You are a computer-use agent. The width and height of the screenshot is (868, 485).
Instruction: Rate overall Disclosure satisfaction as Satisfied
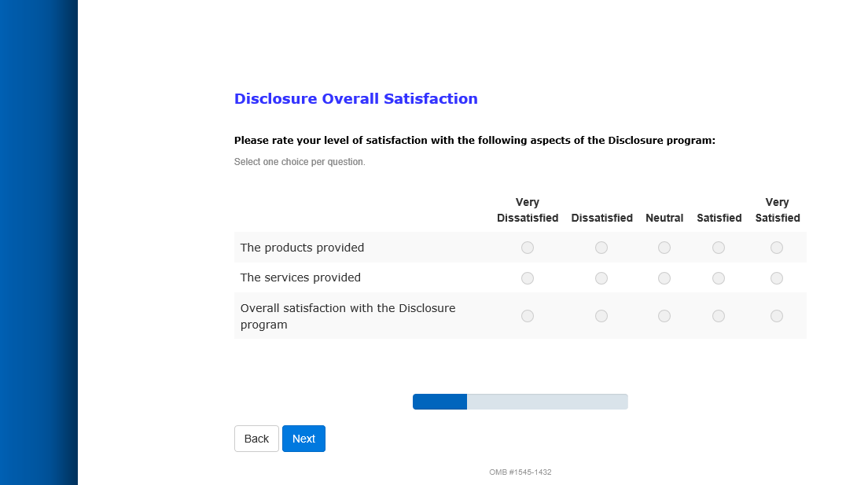[719, 316]
